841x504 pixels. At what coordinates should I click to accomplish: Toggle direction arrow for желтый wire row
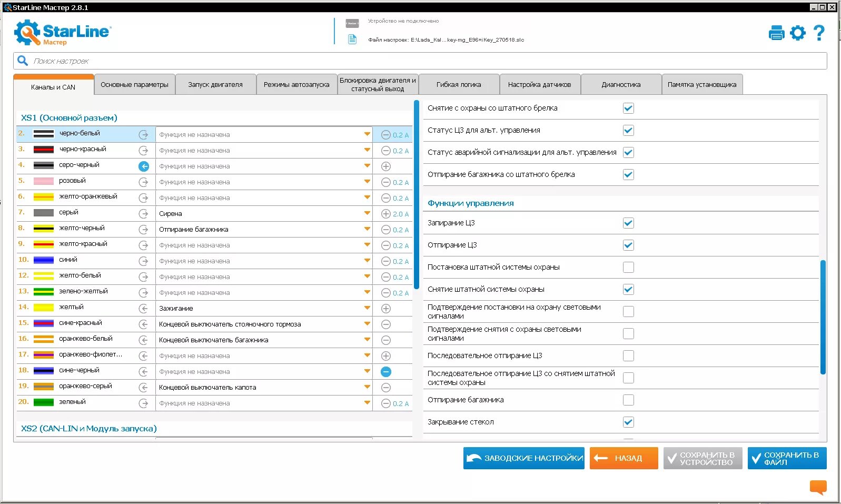point(144,309)
